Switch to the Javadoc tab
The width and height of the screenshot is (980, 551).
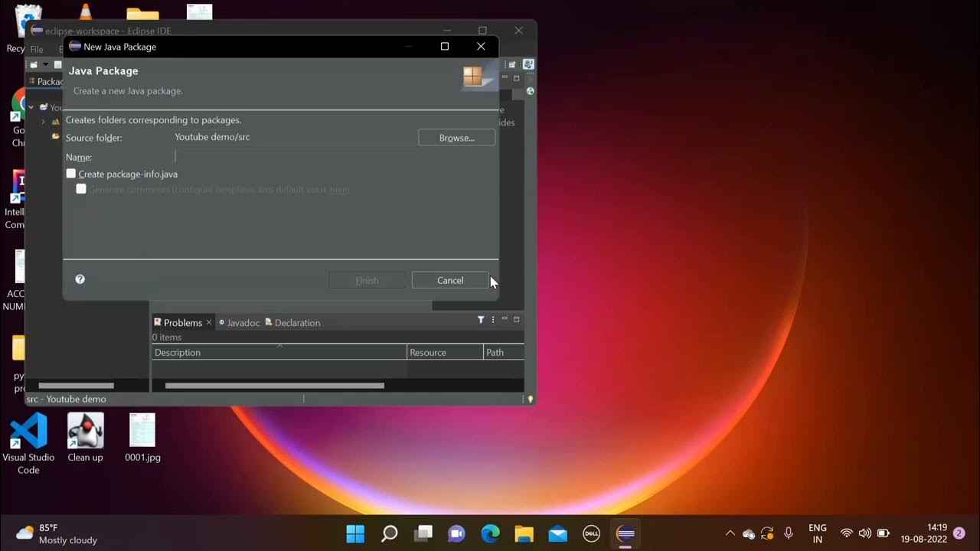point(243,322)
